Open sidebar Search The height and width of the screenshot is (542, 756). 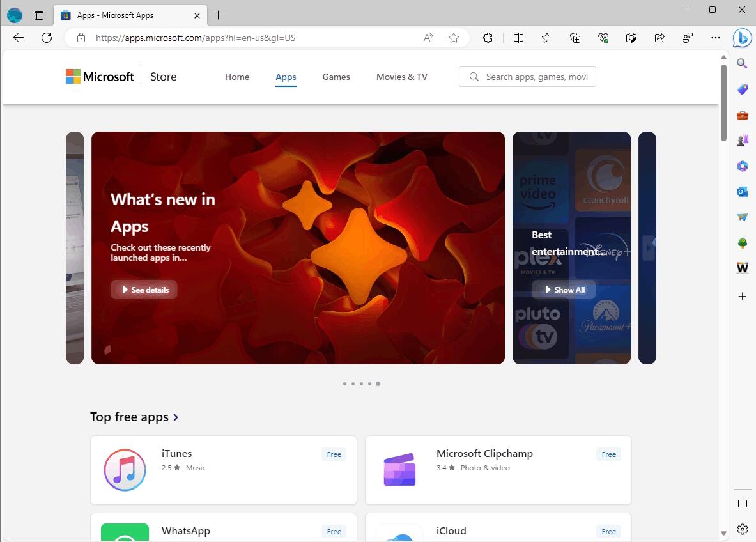[742, 63]
